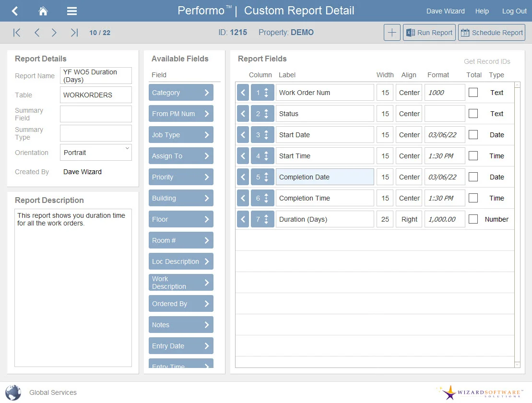Jump to the first record
Viewport: 532px width, 403px height.
click(17, 33)
